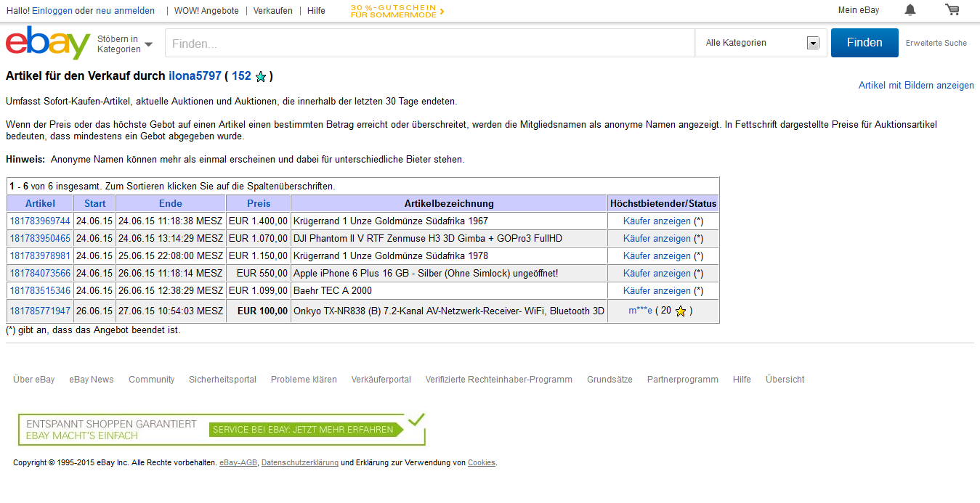
Task: Open bidder m***e link
Action: 641,311
